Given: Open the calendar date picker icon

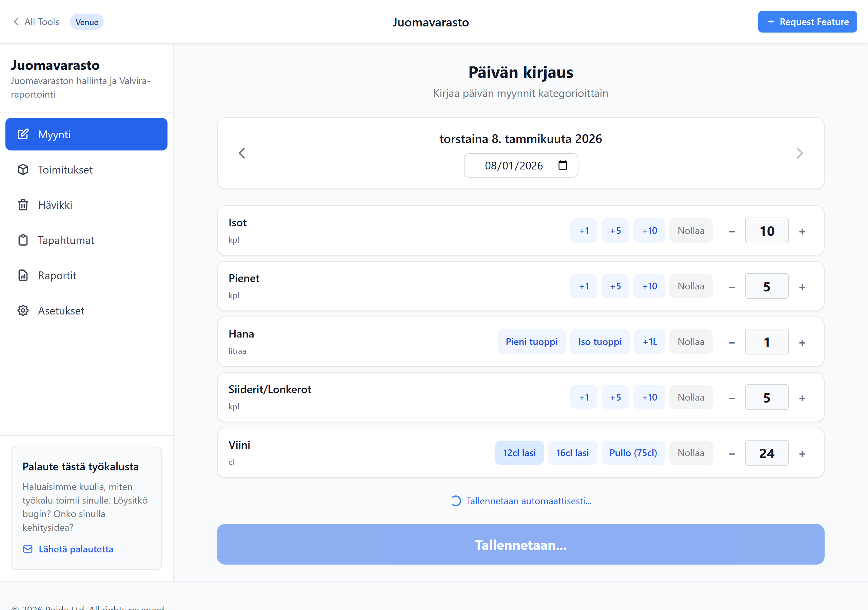Looking at the screenshot, I should (x=563, y=165).
